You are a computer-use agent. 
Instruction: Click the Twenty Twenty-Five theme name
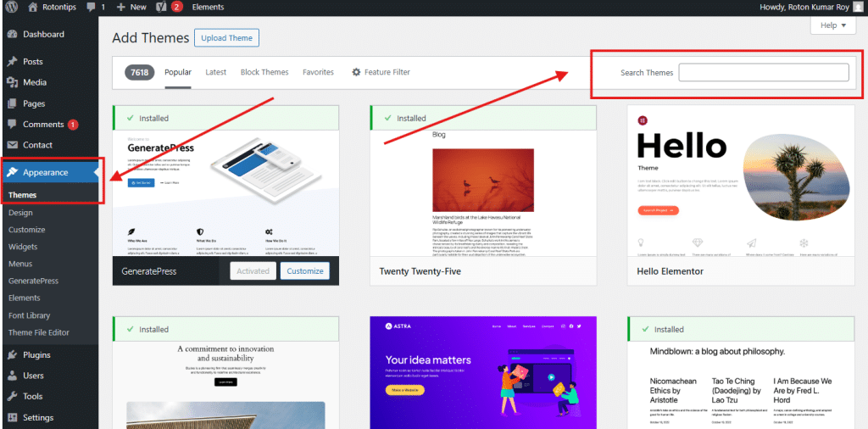(420, 272)
